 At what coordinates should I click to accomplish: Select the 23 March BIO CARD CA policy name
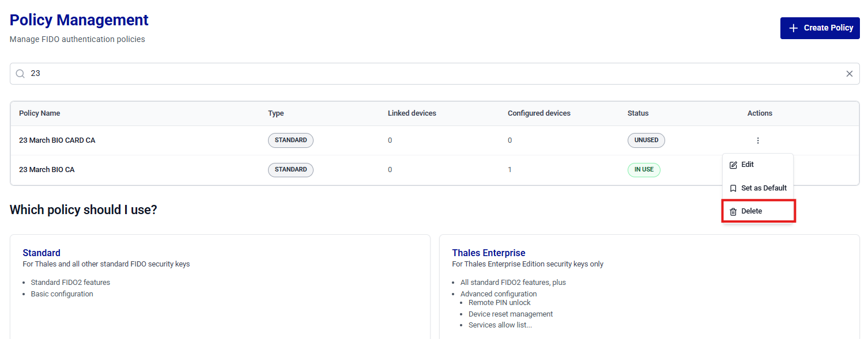point(57,140)
